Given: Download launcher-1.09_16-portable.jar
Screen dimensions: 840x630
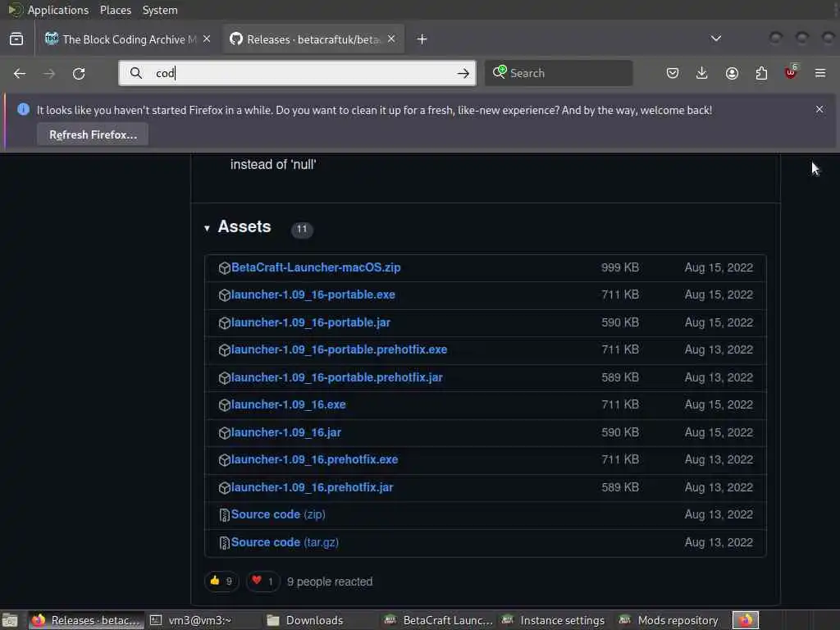Looking at the screenshot, I should pyautogui.click(x=311, y=322).
